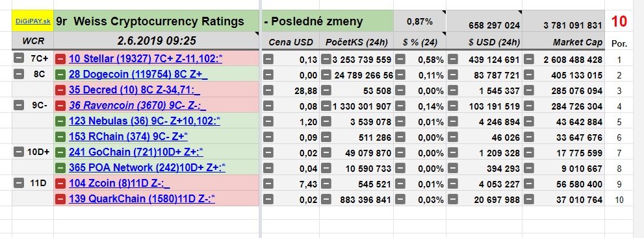The height and width of the screenshot is (238, 644).
Task: Click red minus icon beside Decred
Action: [x=60, y=91]
